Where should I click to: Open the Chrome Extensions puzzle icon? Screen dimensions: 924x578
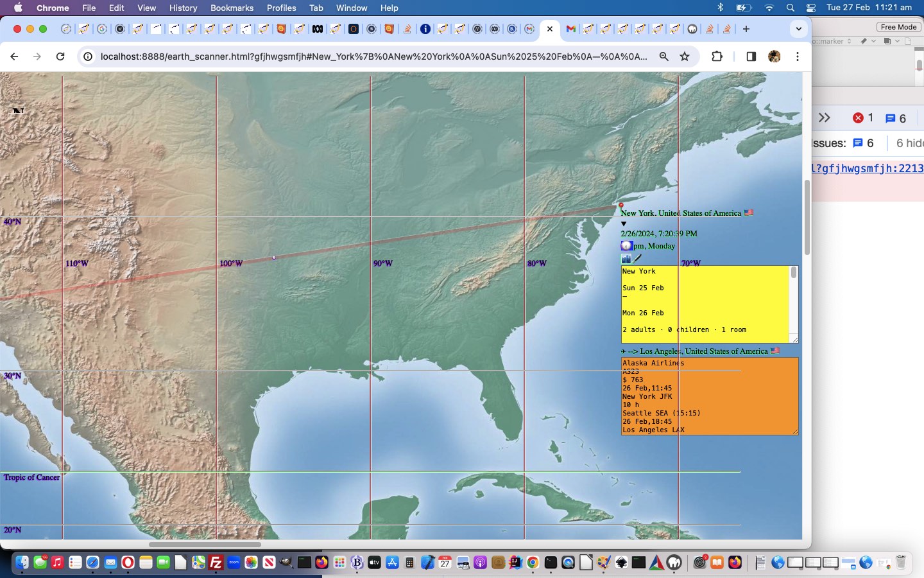[x=717, y=57]
